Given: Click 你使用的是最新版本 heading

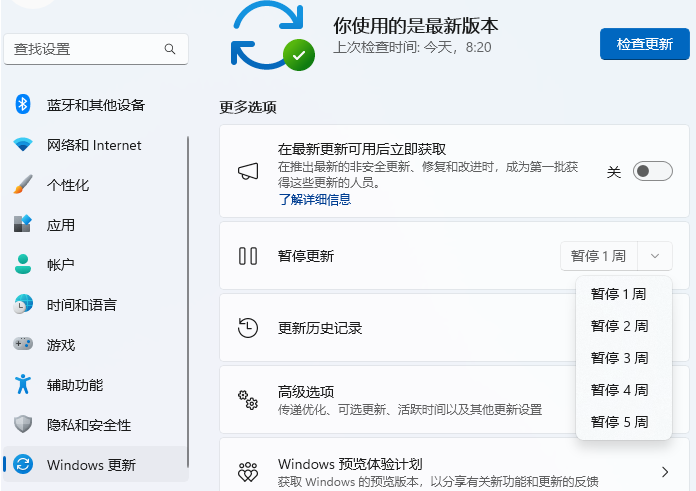Looking at the screenshot, I should [416, 26].
